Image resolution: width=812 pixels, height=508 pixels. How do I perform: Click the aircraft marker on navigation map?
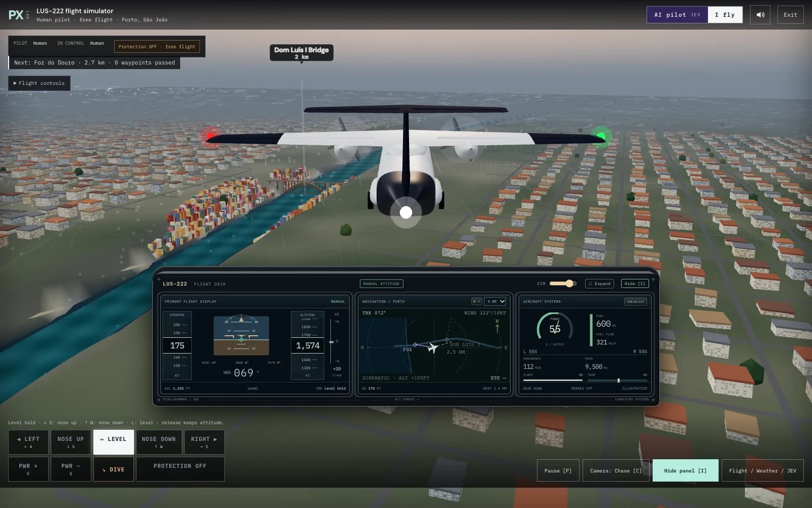pos(432,348)
